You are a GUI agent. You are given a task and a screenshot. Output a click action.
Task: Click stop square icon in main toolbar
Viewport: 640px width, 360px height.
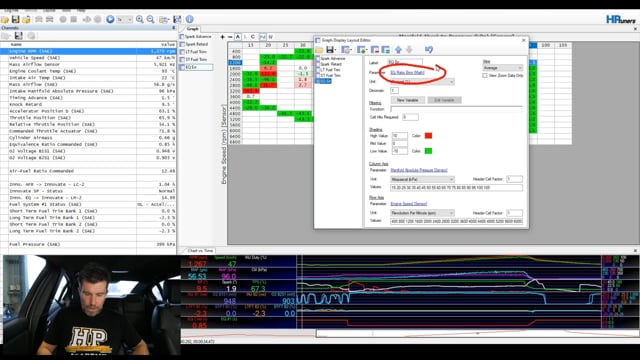(x=73, y=19)
